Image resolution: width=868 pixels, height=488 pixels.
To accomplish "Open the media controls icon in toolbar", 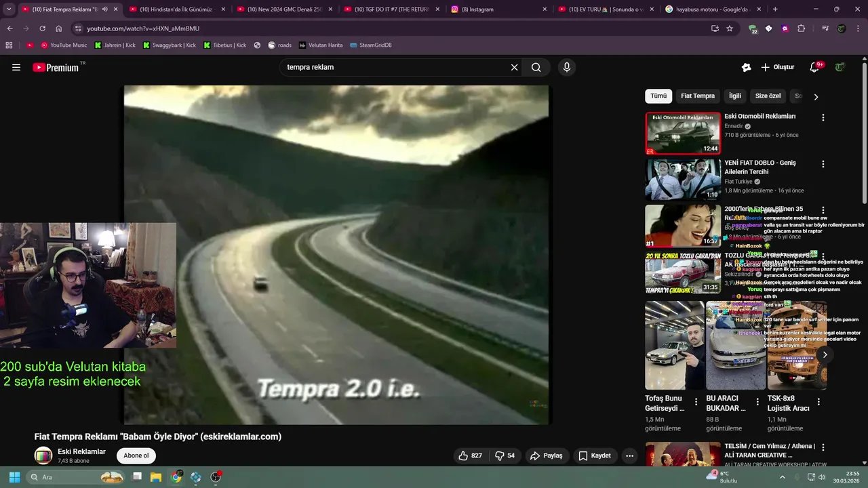I will [825, 28].
